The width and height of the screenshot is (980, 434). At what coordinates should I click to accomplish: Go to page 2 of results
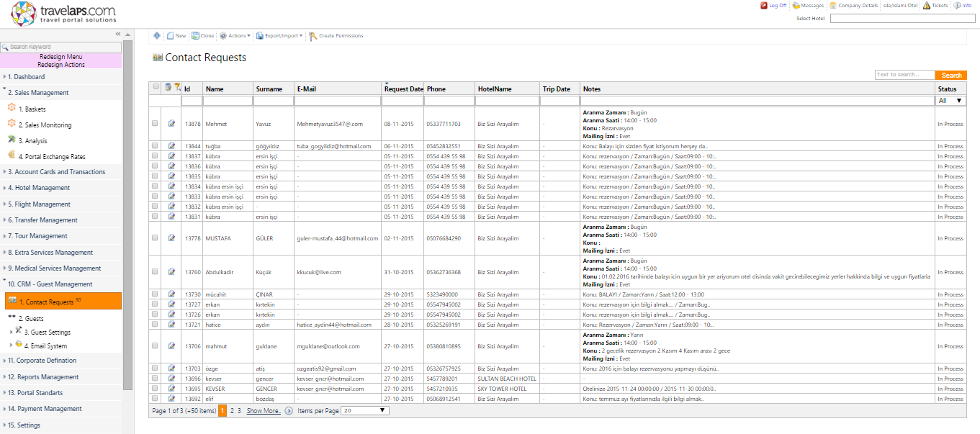(232, 411)
